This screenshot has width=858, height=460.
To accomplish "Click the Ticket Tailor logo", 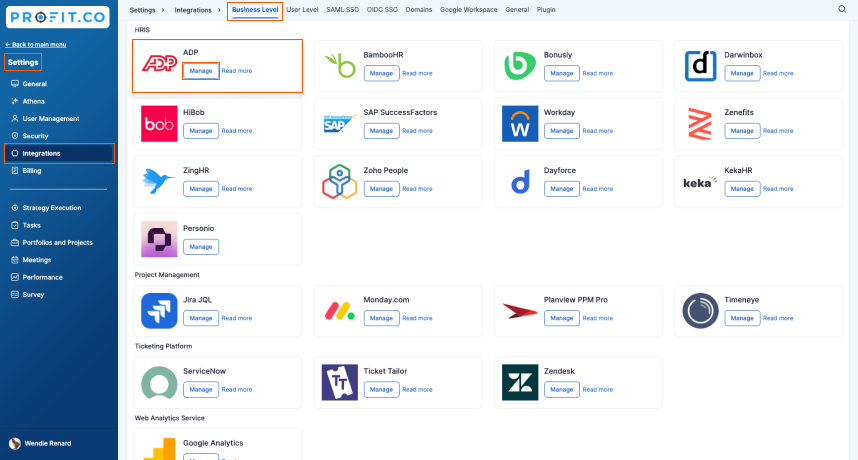I will (x=340, y=382).
